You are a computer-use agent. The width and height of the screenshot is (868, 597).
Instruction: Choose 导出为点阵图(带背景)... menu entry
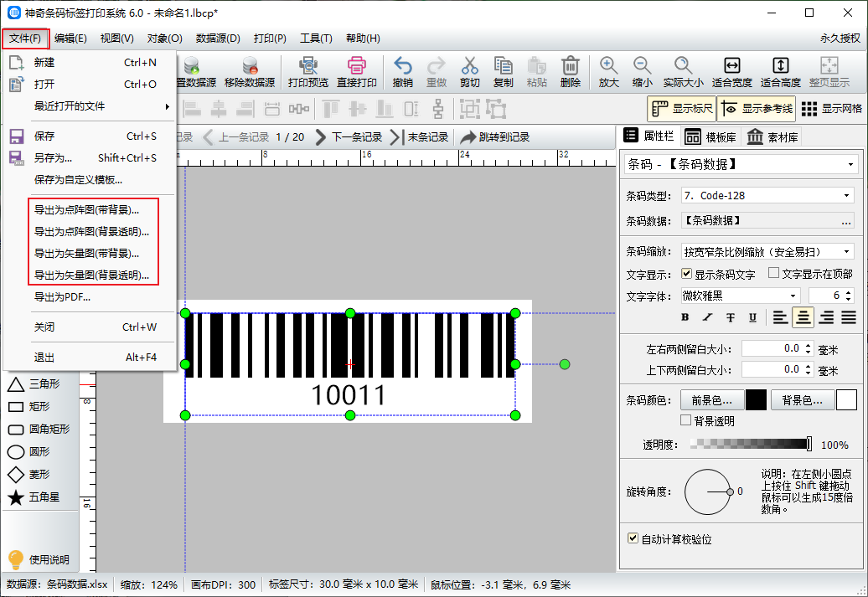point(90,209)
